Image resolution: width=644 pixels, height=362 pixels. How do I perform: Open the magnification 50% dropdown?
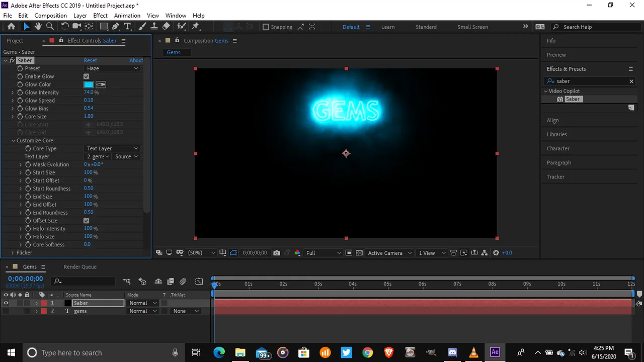201,253
